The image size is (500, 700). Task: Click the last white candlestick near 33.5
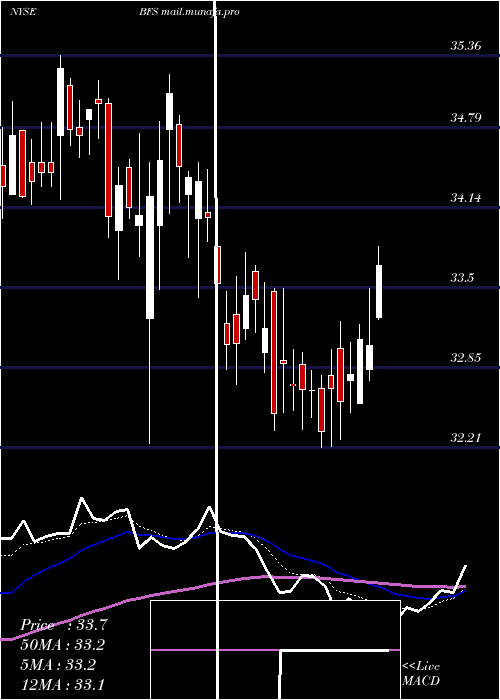(x=379, y=291)
